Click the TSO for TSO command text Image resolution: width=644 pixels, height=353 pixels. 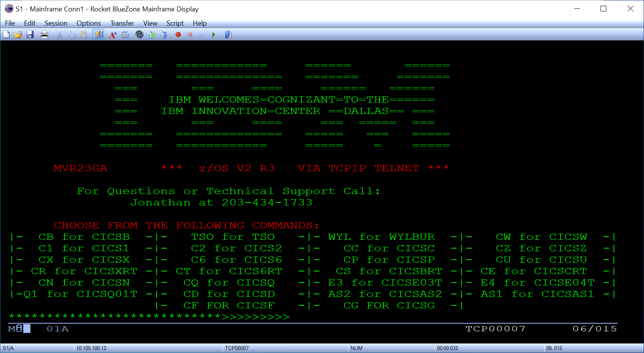pyautogui.click(x=233, y=237)
